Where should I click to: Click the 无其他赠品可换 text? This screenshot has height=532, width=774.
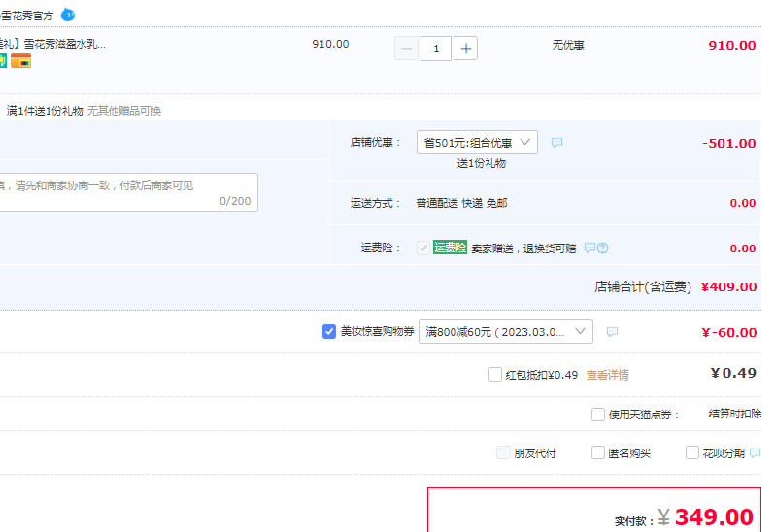(x=124, y=111)
